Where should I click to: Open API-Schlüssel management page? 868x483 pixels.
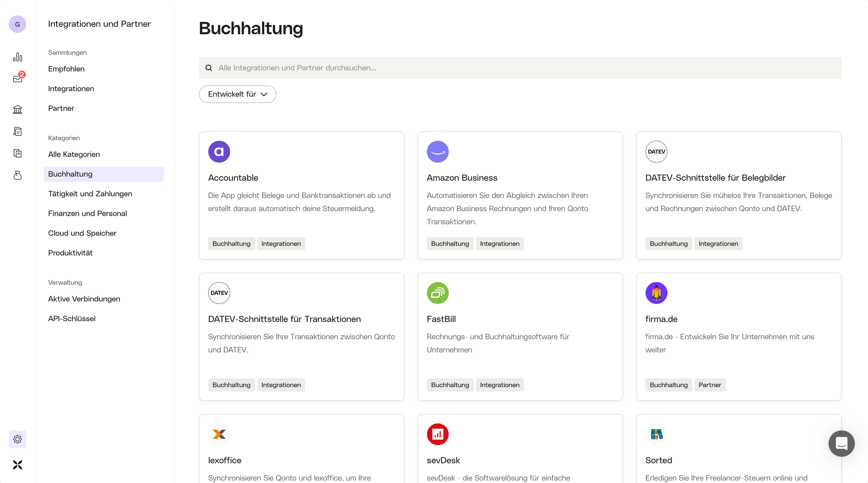tap(72, 319)
